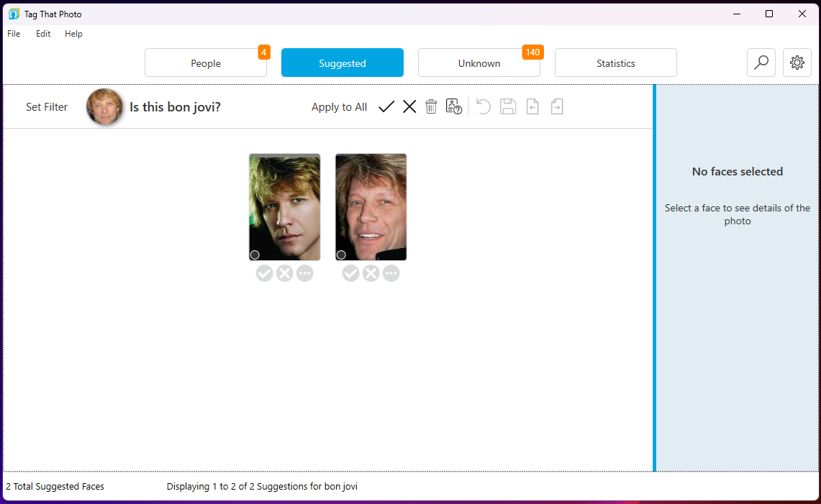Go to next page with right arrow icon
The image size is (821, 504).
point(556,106)
